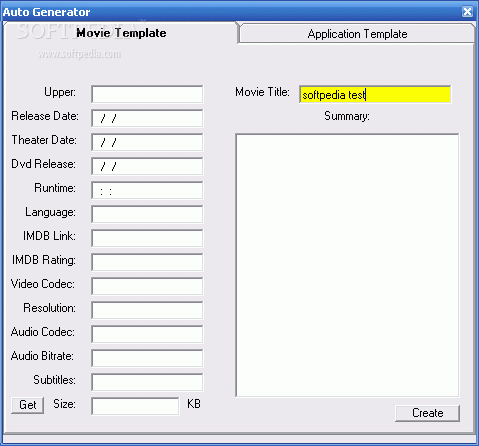Screen dimensions: 479x446
Task: Click the Summary label
Action: tap(347, 116)
